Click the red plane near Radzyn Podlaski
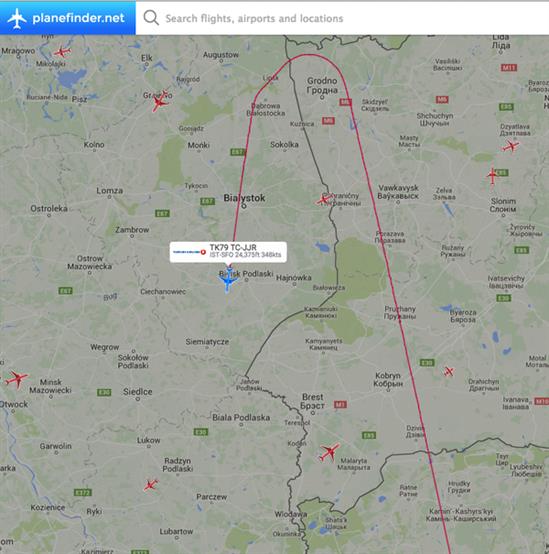The image size is (549, 554). click(151, 485)
